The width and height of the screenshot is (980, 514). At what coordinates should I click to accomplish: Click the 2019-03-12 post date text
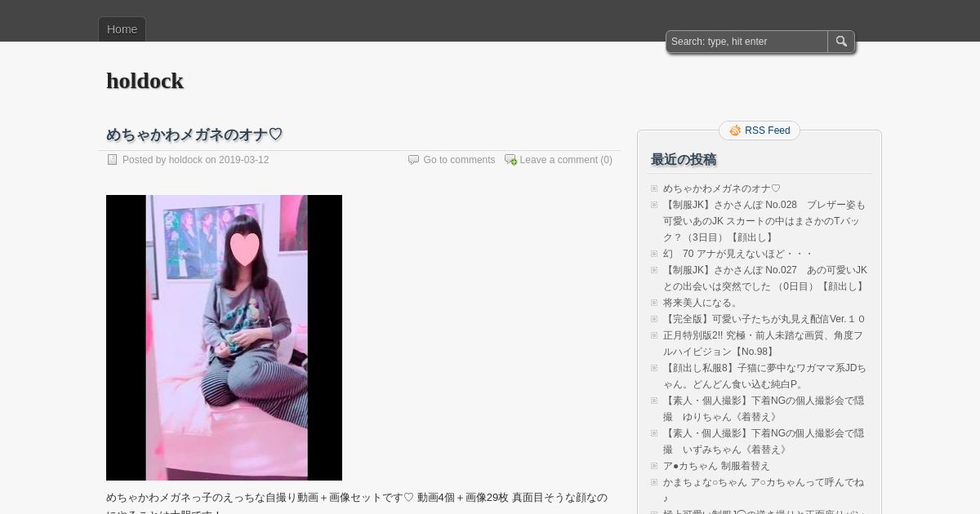[243, 160]
